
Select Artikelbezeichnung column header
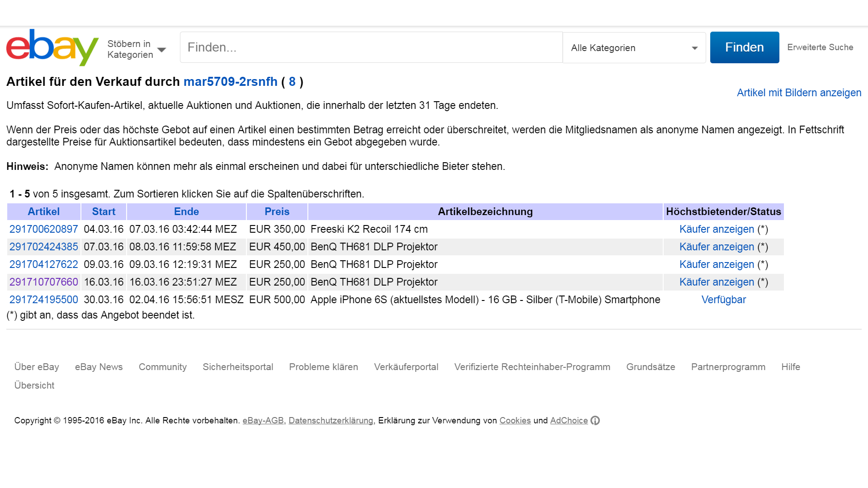click(485, 211)
